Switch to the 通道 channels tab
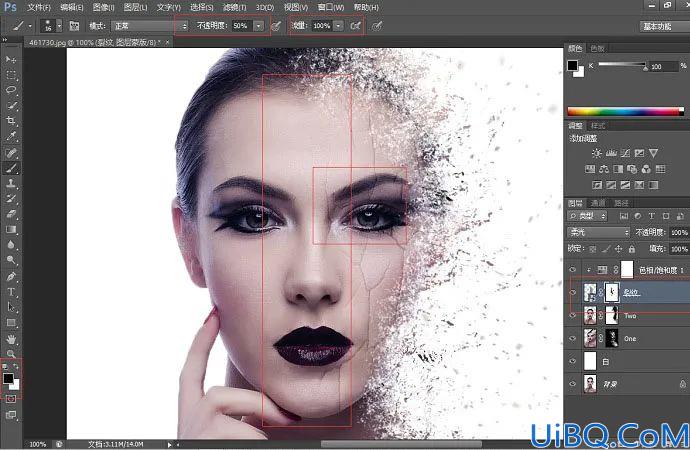Image resolution: width=690 pixels, height=450 pixels. 598,203
